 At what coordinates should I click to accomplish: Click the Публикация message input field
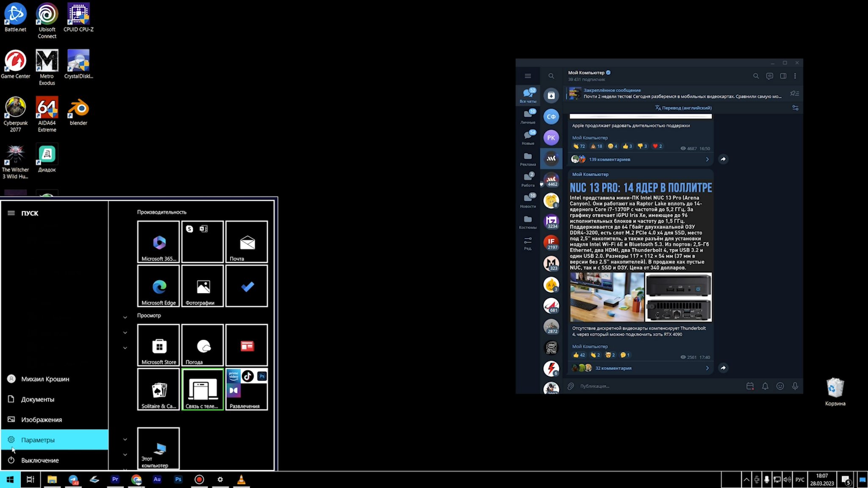click(x=659, y=386)
